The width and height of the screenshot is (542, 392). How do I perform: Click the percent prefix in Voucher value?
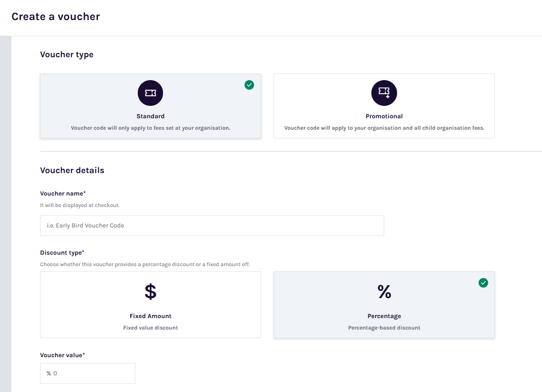click(x=49, y=373)
